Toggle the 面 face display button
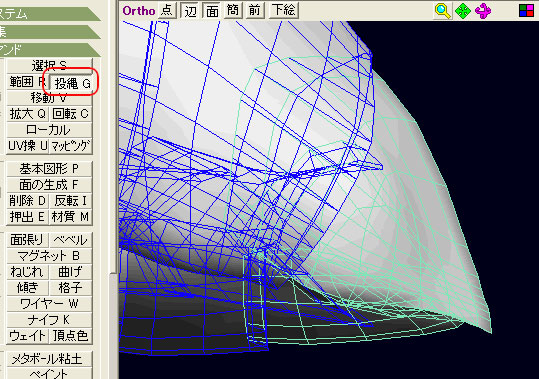This screenshot has height=379, width=539. coord(212,10)
